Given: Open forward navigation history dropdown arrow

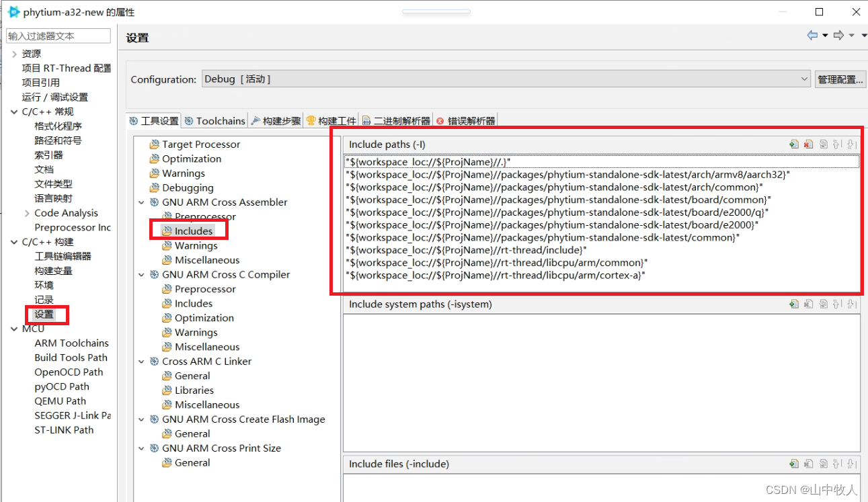Looking at the screenshot, I should tap(851, 36).
